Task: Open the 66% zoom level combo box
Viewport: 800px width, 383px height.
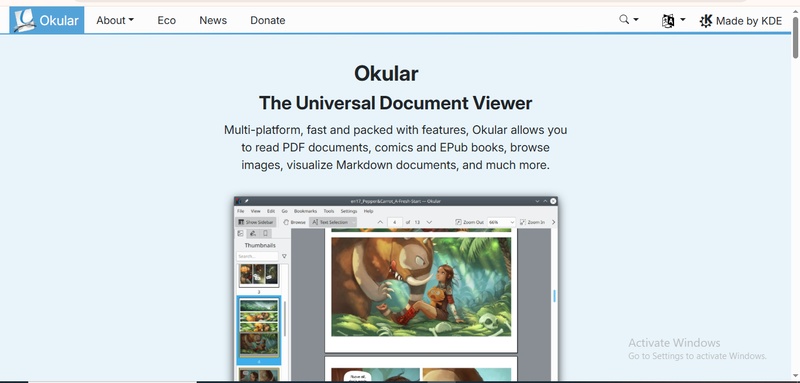Action: (x=502, y=222)
